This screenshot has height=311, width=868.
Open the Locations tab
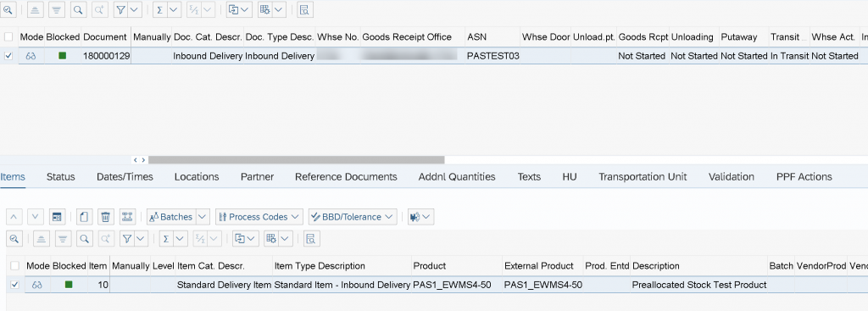197,177
